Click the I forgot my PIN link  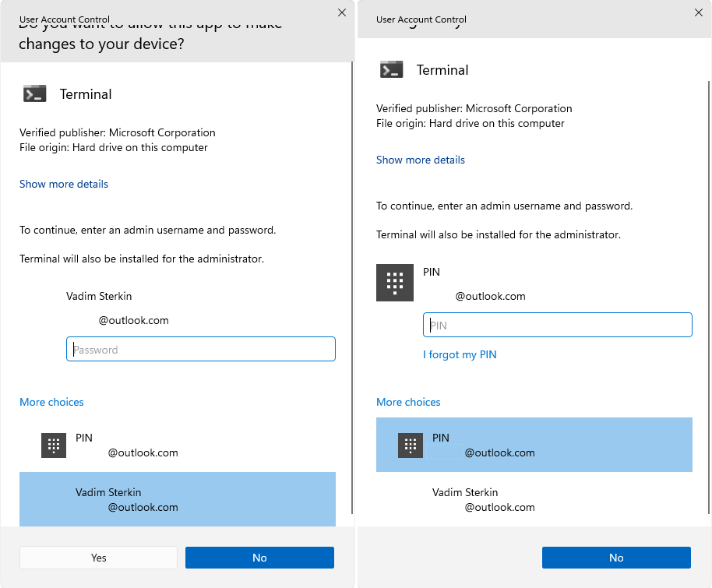tap(460, 354)
